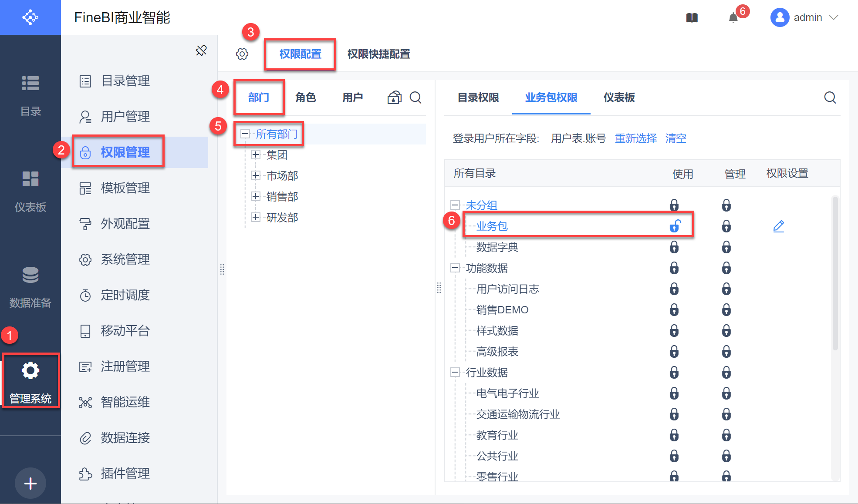Click the notification bell icon

click(x=733, y=18)
